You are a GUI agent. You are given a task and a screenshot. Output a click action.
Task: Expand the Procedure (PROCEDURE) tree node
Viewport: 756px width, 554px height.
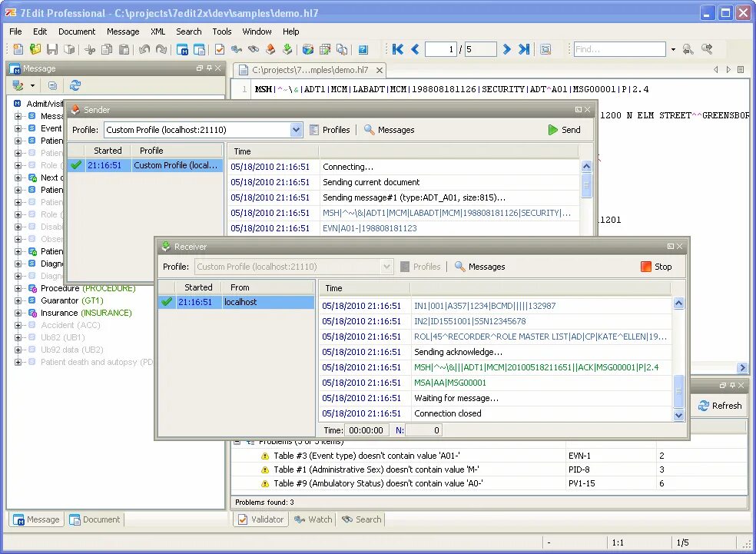(x=18, y=288)
